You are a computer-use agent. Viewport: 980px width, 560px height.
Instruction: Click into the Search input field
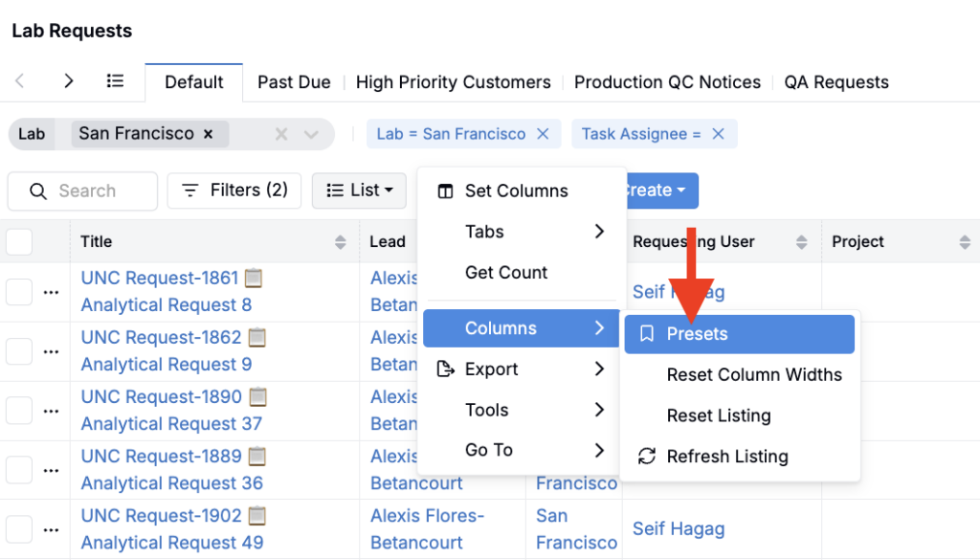pyautogui.click(x=96, y=191)
